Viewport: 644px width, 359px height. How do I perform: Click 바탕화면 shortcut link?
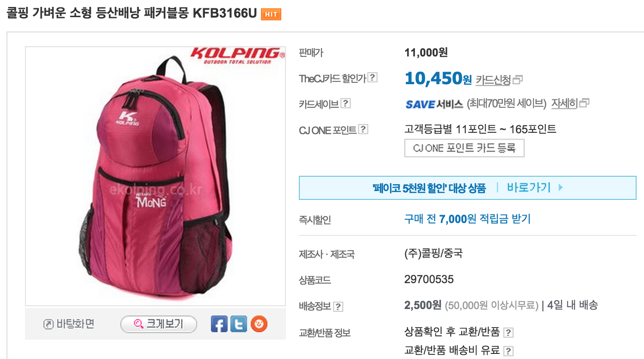[69, 324]
